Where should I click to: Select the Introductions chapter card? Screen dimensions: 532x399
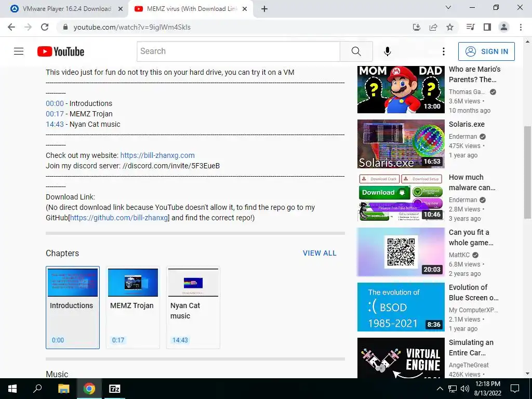coord(73,308)
